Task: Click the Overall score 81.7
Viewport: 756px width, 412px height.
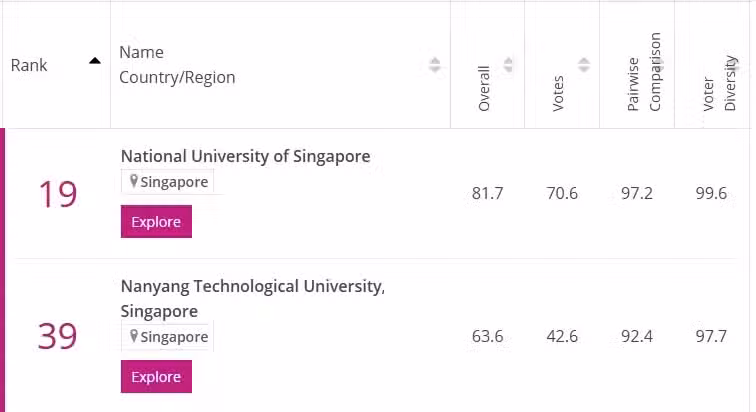Action: [487, 193]
